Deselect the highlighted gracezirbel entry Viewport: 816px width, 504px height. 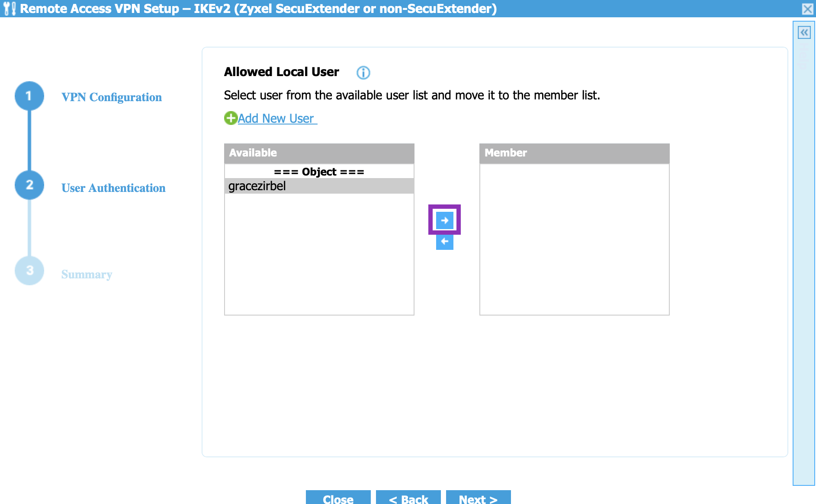257,186
